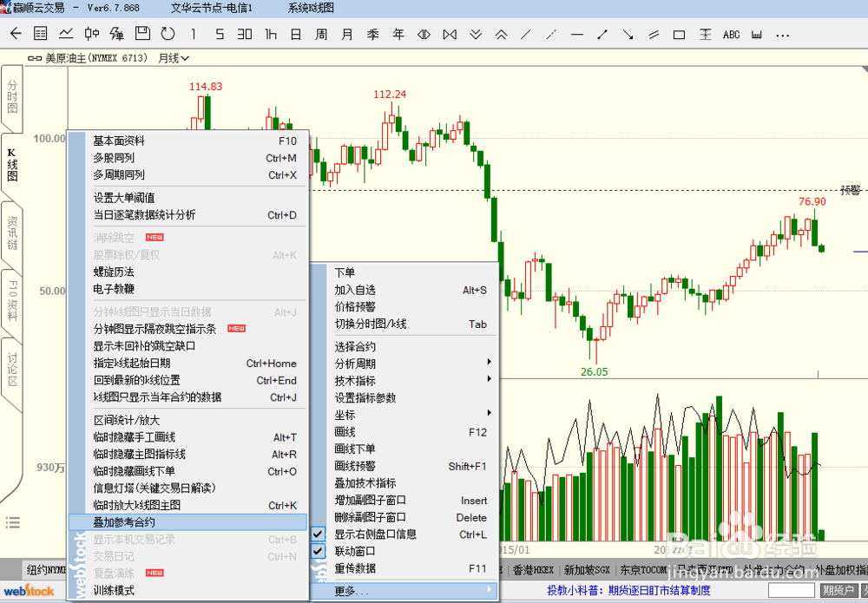Select the downward arrow drawing tool
The image size is (868, 603).
click(x=628, y=35)
